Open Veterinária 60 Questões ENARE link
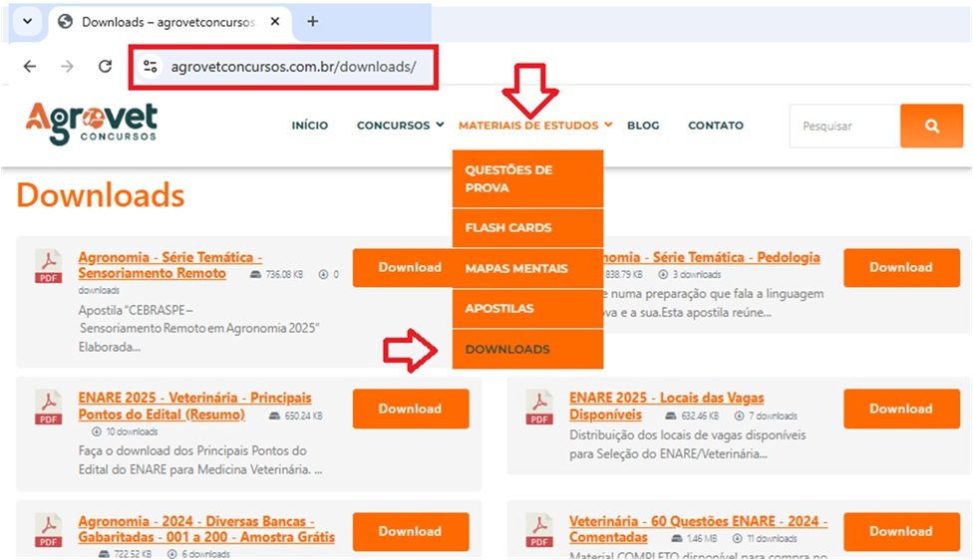The width and height of the screenshot is (973, 560). (698, 529)
